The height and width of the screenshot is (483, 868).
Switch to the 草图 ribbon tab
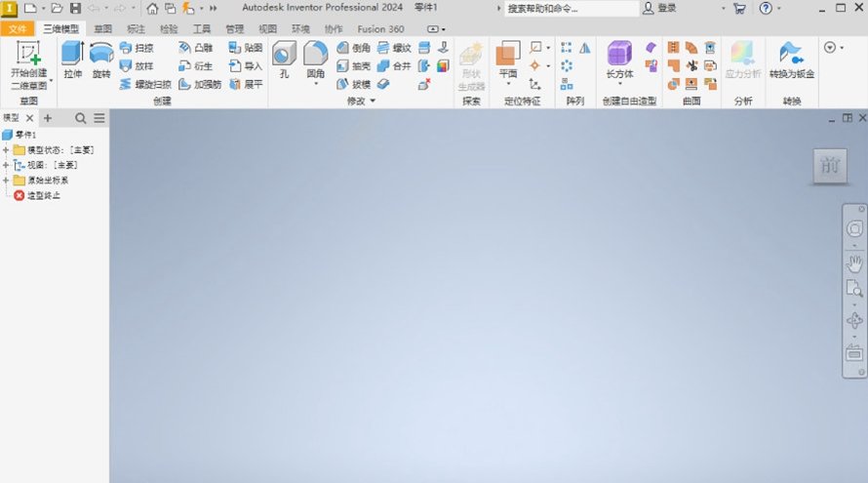103,29
